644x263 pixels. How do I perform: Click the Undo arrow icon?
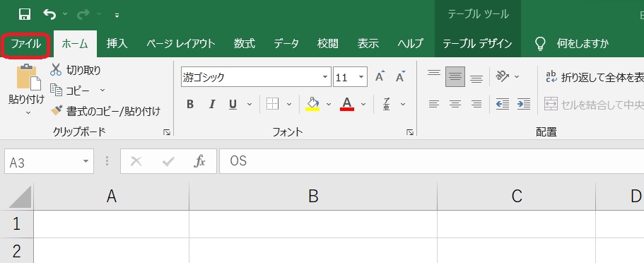49,15
